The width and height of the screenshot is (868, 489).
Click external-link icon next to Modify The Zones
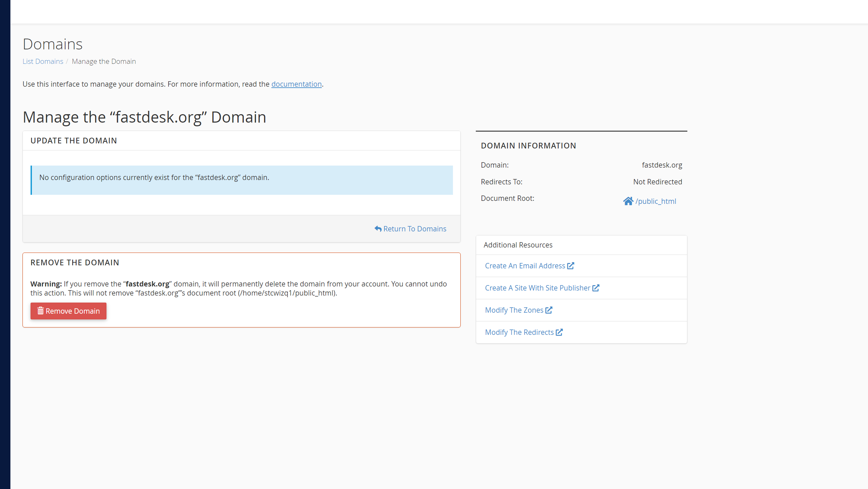549,310
